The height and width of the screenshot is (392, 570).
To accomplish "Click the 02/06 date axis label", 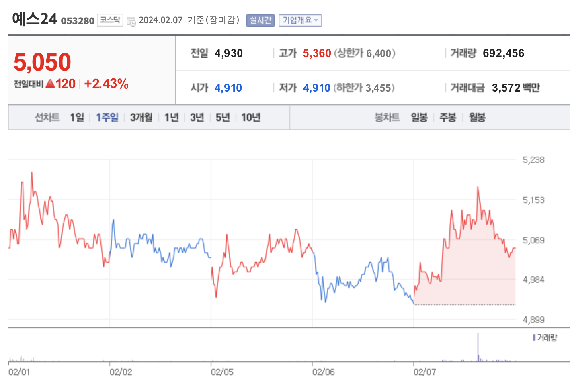I will pyautogui.click(x=323, y=372).
